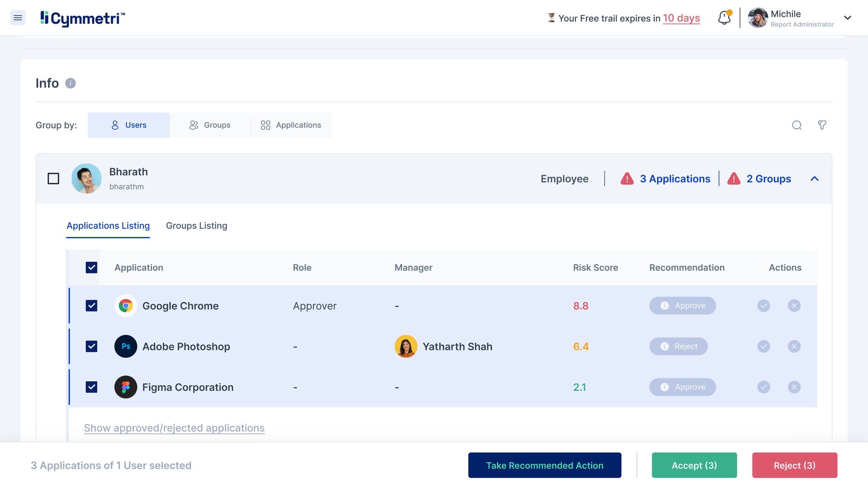Open the 2 Groups warning link
Screen dimensions: 868x488
coord(768,179)
